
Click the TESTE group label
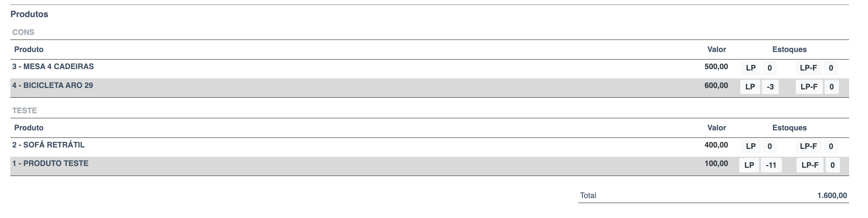[x=25, y=111]
